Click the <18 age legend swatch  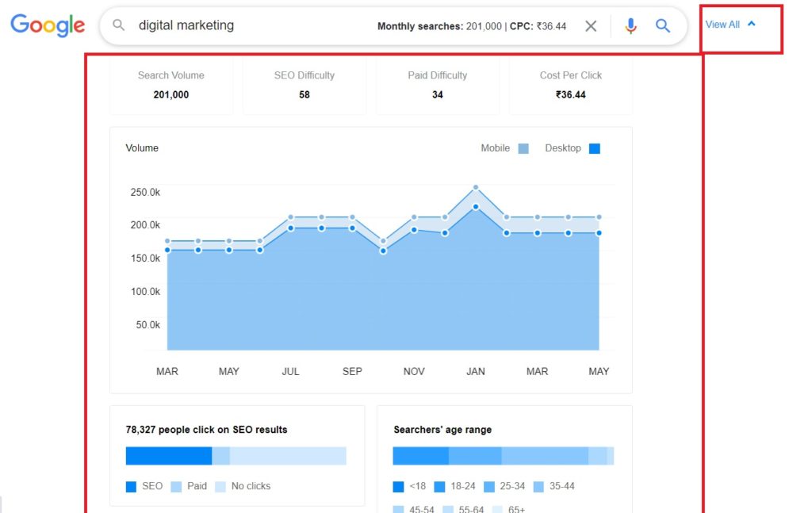pyautogui.click(x=398, y=487)
